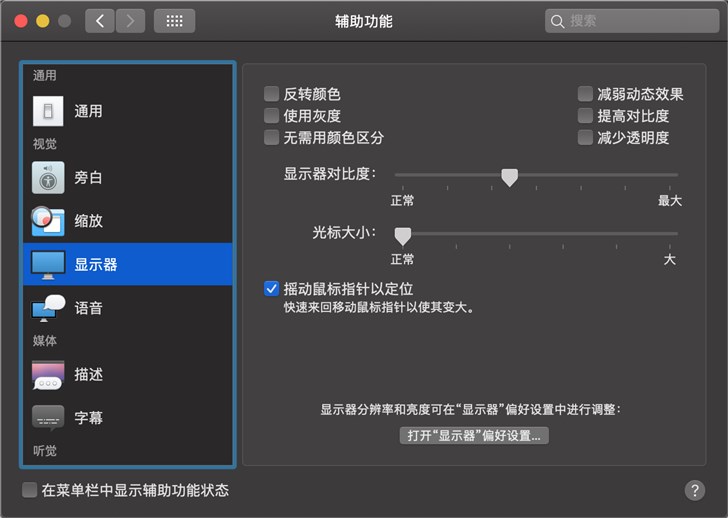This screenshot has width=728, height=518.
Task: Minimize the window with the yellow button
Action: point(43,21)
